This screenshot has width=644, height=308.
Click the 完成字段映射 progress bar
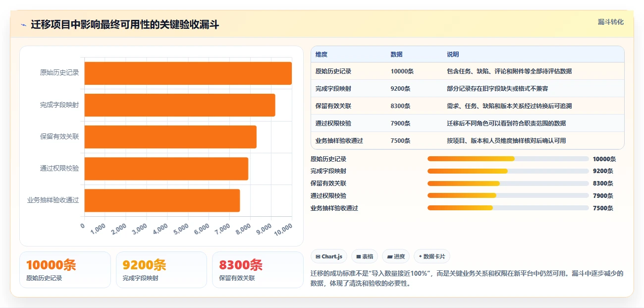pyautogui.click(x=508, y=171)
